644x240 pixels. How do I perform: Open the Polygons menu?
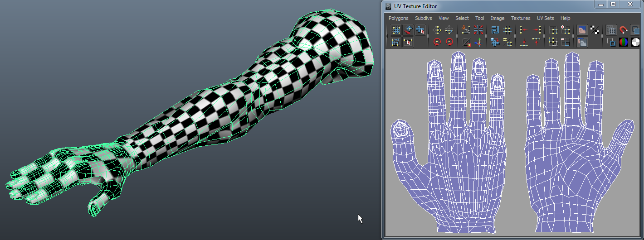tap(398, 18)
